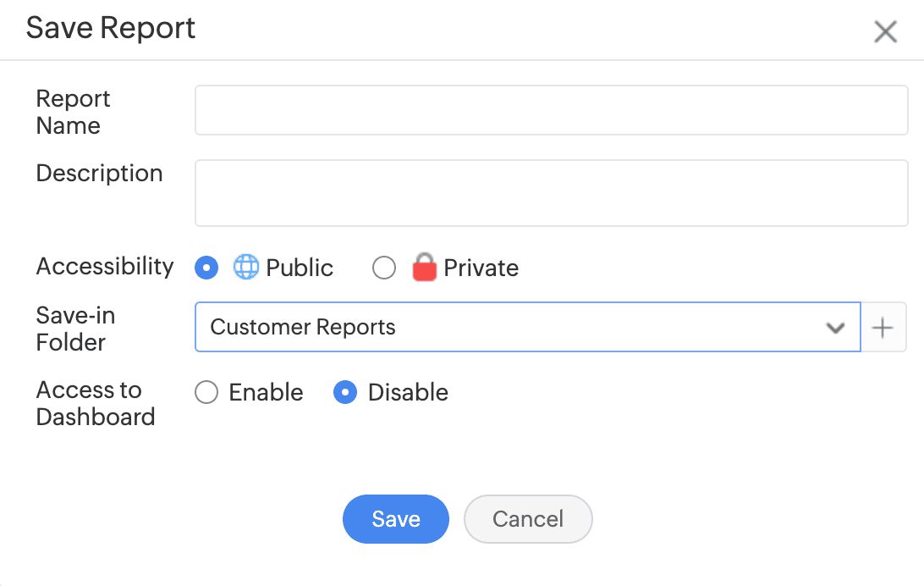
Task: Select the Public accessibility radio button
Action: [206, 268]
